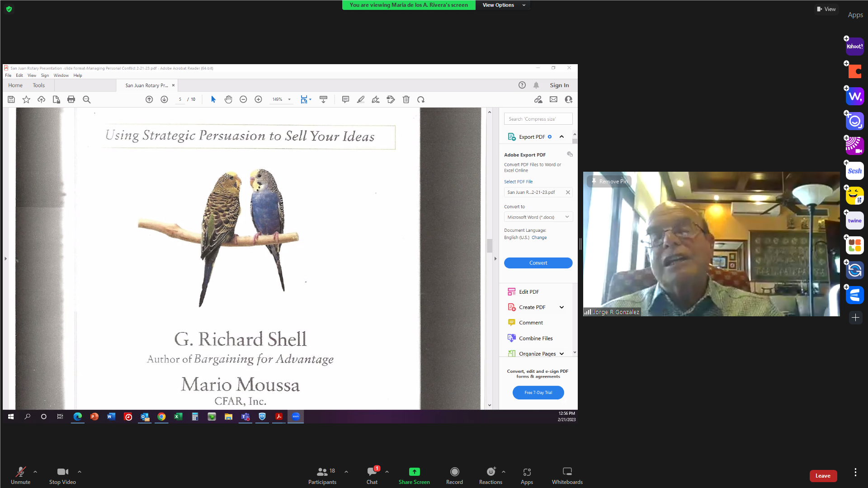Open the twine app in Zoom sidebar

coord(854,221)
